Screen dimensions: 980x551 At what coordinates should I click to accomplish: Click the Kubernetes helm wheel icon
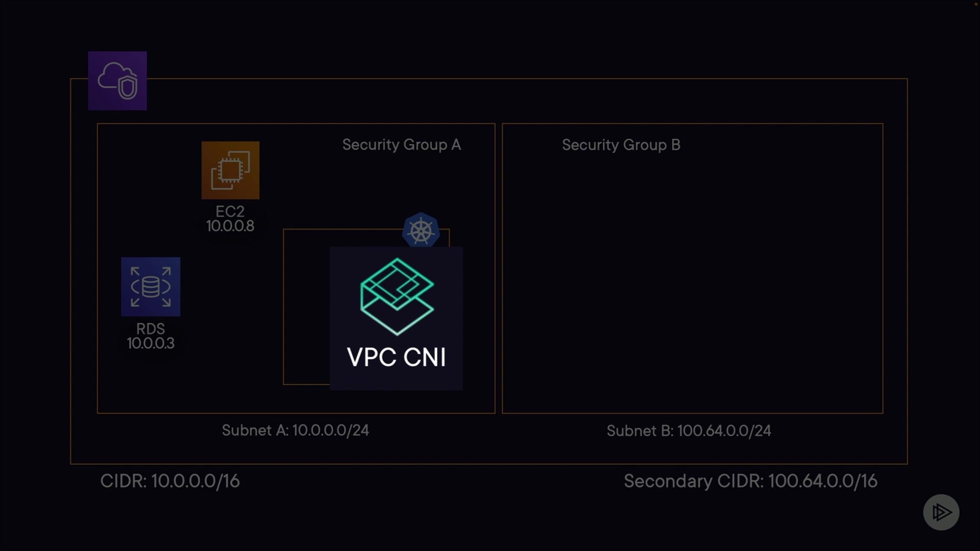(x=421, y=231)
